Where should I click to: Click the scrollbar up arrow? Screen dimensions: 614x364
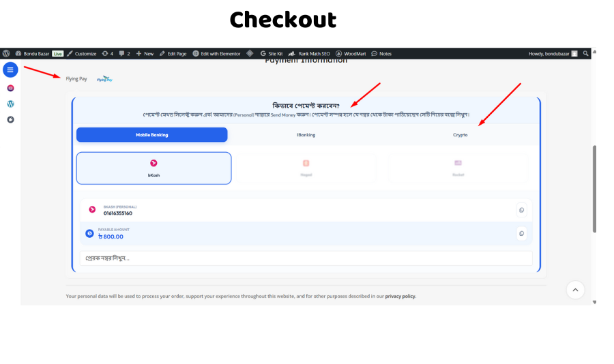(x=594, y=51)
